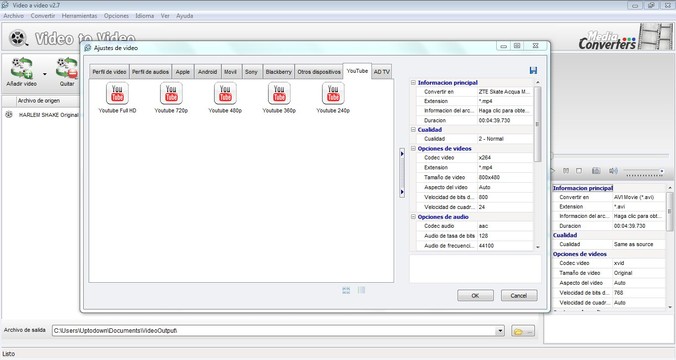Open the Perfil de audios tab
676x360 pixels.
pos(150,72)
